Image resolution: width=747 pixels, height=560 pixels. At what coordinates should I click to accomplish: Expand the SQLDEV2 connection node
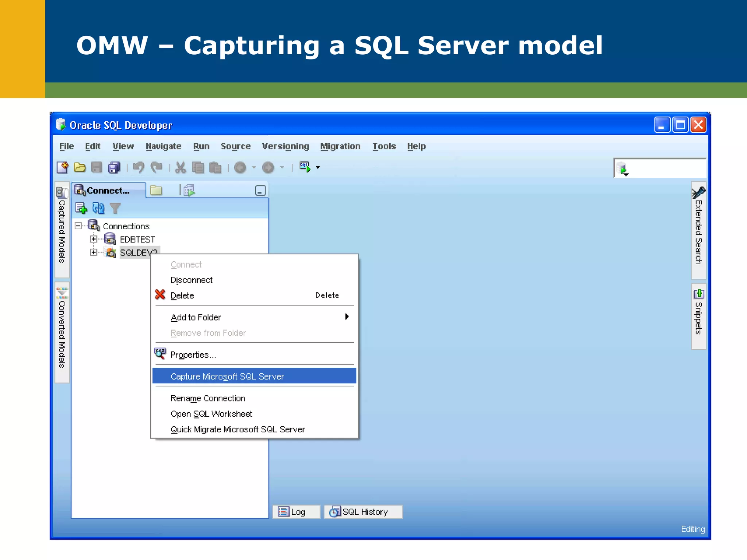point(94,252)
